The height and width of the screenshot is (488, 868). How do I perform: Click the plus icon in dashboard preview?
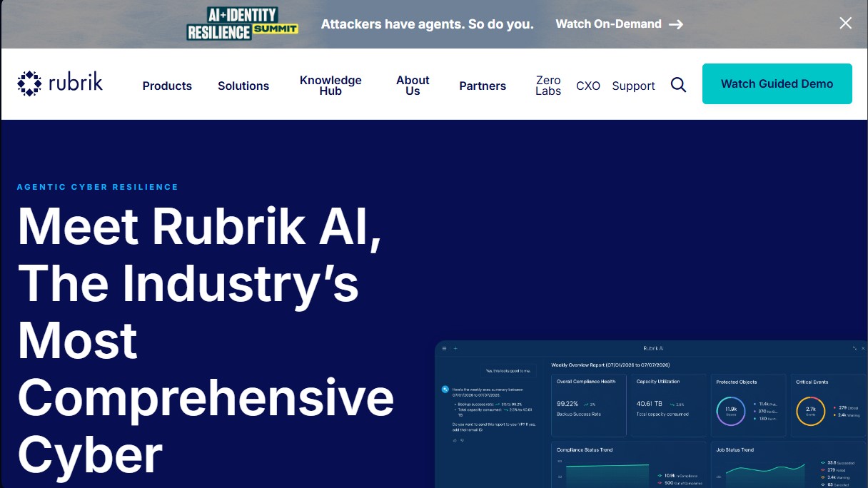pos(455,348)
